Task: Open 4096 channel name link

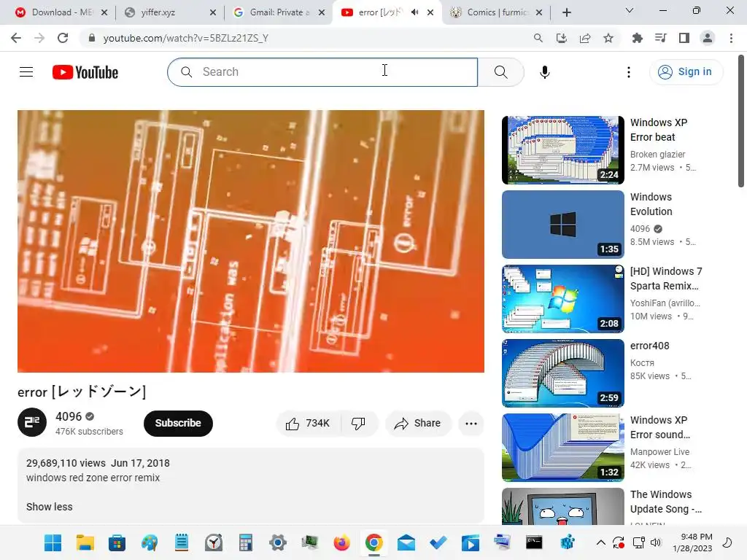Action: coord(69,416)
